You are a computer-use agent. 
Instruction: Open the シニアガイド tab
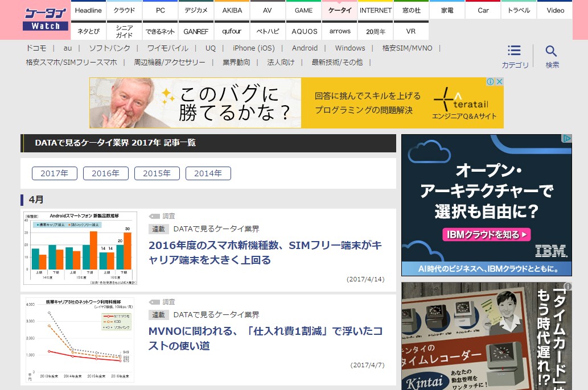tap(124, 31)
